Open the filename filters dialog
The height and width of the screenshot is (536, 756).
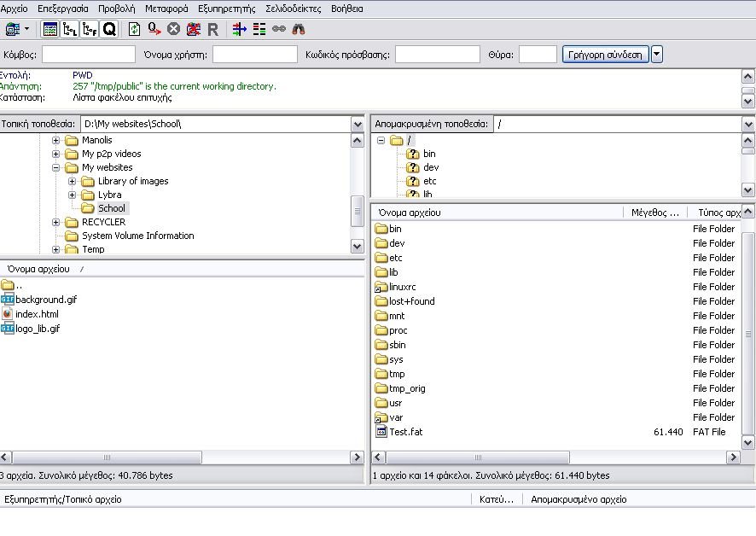point(239,29)
